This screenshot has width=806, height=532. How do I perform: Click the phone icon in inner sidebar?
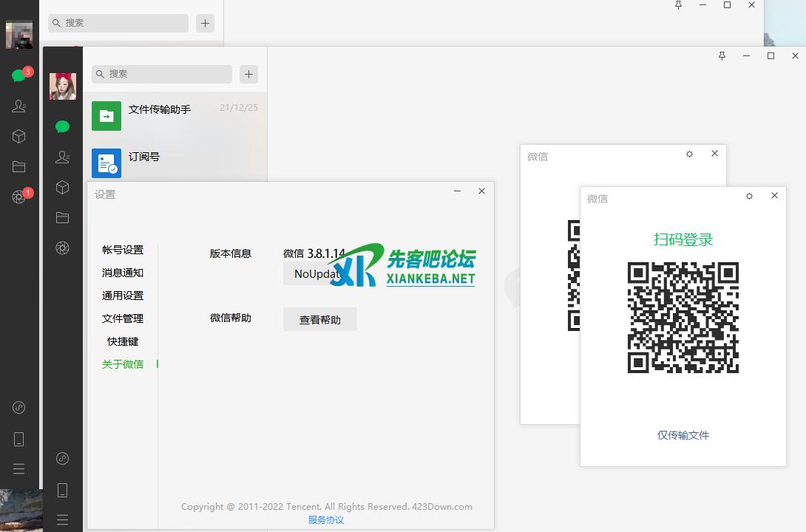[63, 490]
